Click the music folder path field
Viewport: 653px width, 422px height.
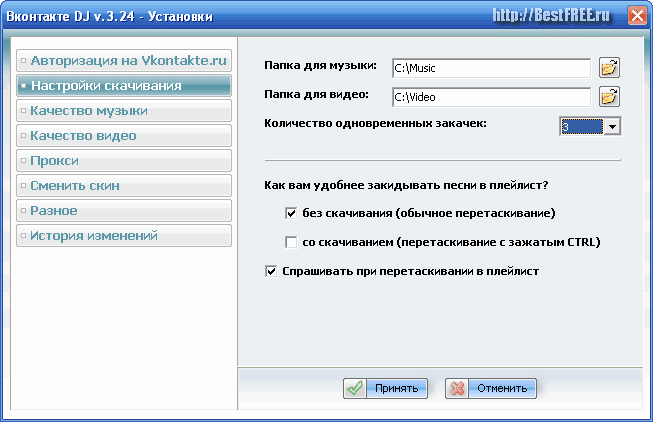[491, 68]
